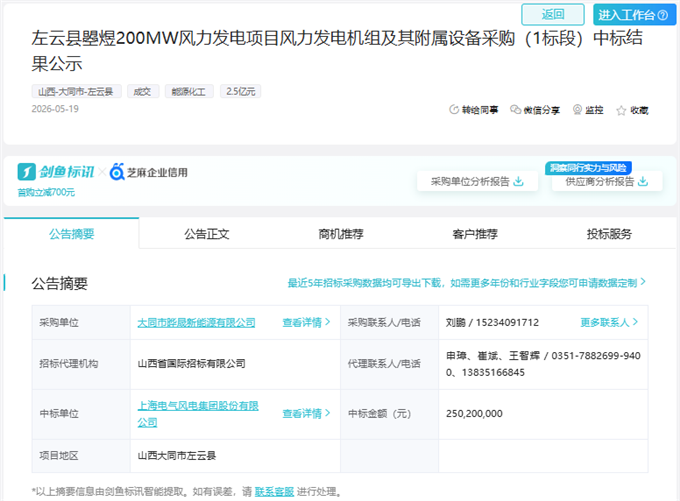Viewport: 680px width, 501px height.
Task: Click the 剑鱼标讯 logo
Action: pos(56,172)
